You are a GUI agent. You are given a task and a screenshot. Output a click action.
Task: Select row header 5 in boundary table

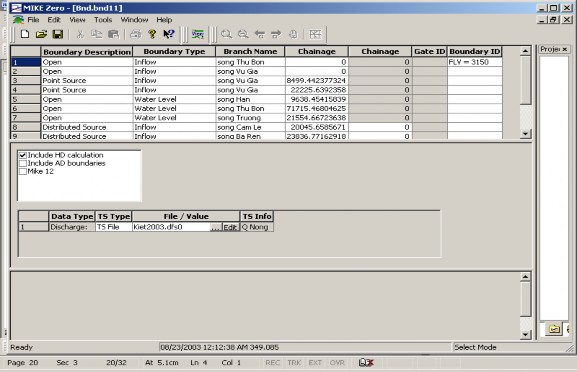pos(26,99)
